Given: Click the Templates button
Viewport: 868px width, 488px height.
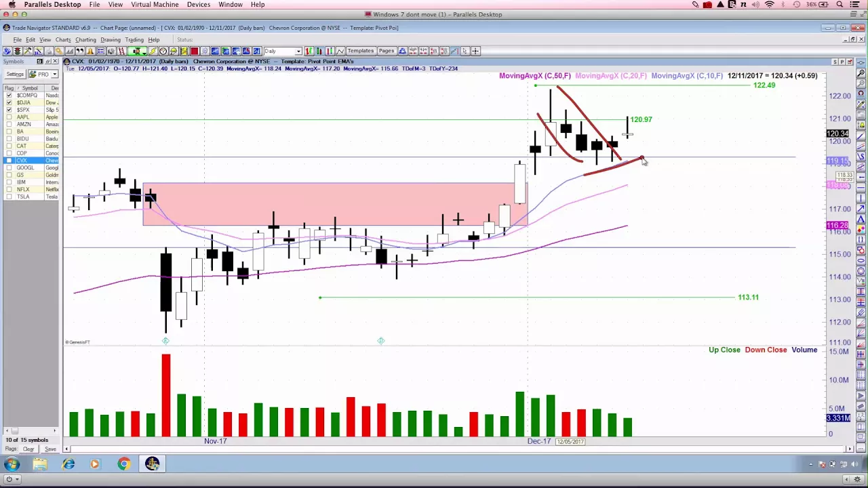Looking at the screenshot, I should tap(361, 51).
